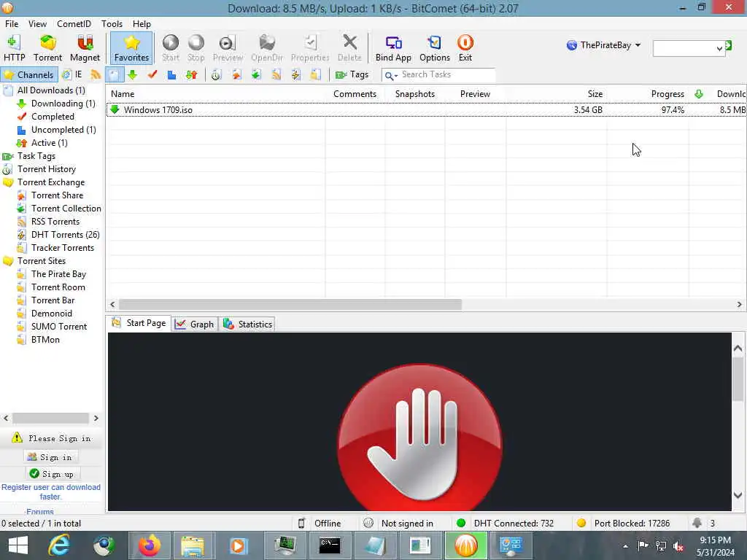Screen dimensions: 747x560
Task: Open Demonoid site entry
Action: pyautogui.click(x=52, y=314)
